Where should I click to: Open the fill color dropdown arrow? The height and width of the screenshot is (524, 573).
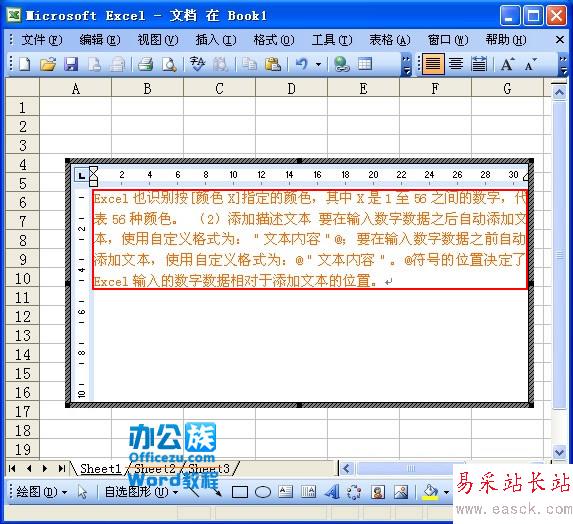click(x=446, y=492)
